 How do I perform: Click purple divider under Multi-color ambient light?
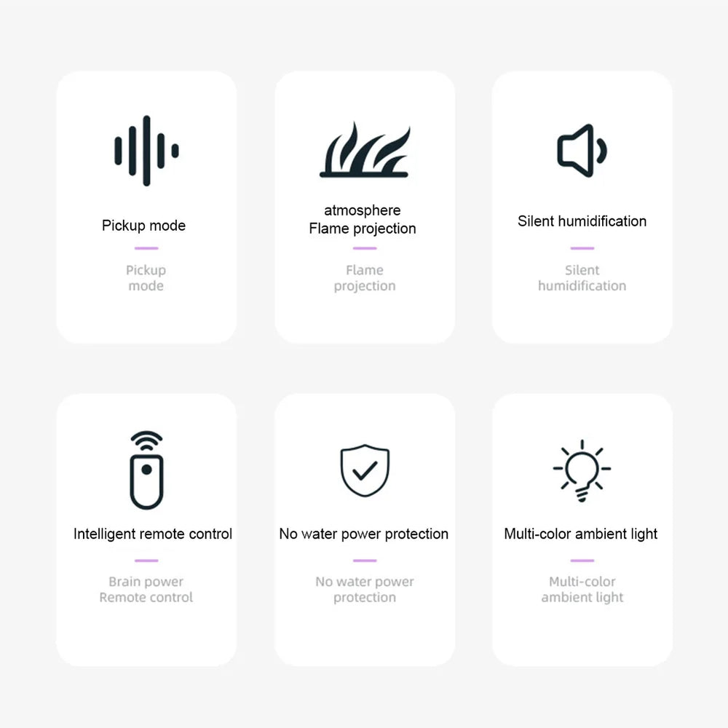click(582, 561)
